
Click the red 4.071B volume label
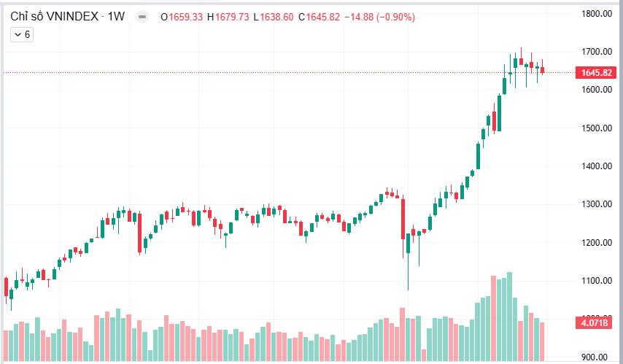coord(595,322)
